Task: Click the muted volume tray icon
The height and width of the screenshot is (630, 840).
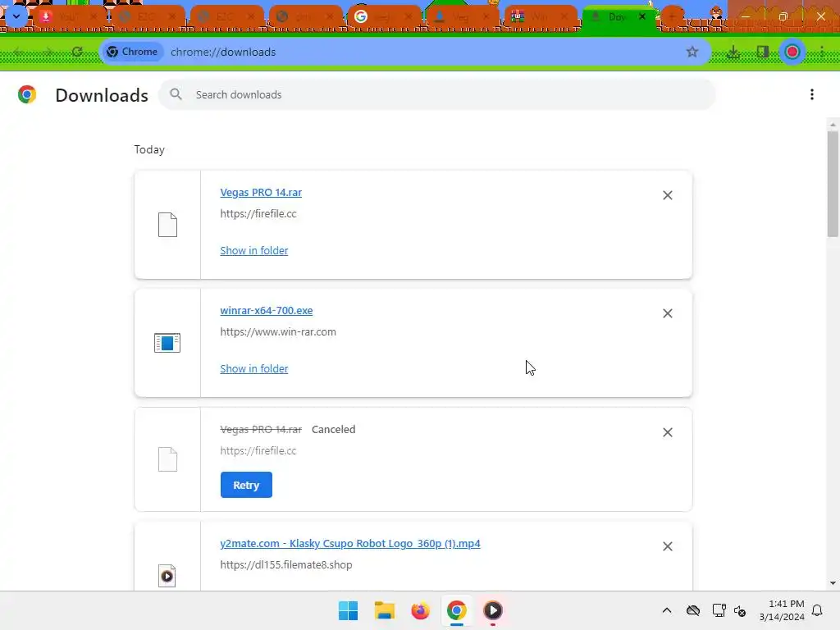Action: click(740, 610)
